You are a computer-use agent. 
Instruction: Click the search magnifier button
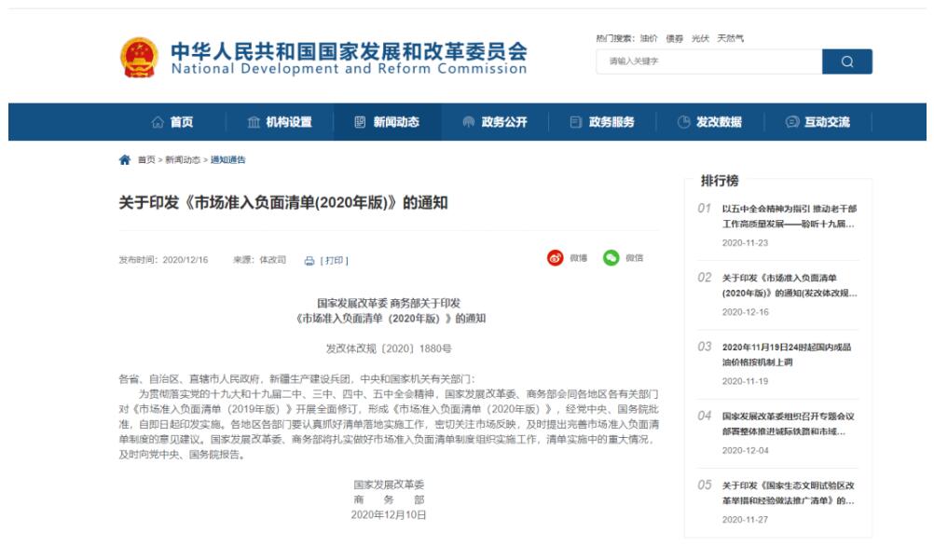[x=847, y=61]
